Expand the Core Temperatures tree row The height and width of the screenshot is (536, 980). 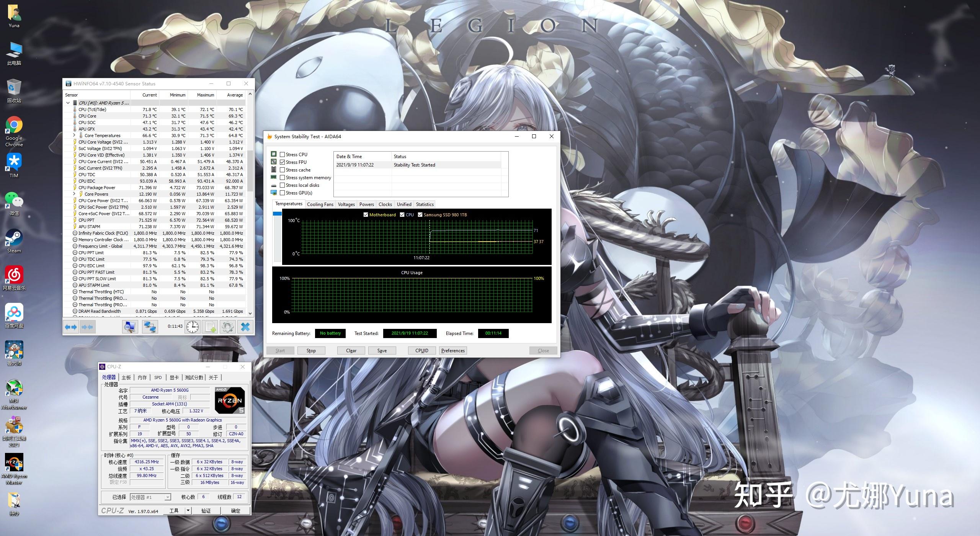point(74,135)
